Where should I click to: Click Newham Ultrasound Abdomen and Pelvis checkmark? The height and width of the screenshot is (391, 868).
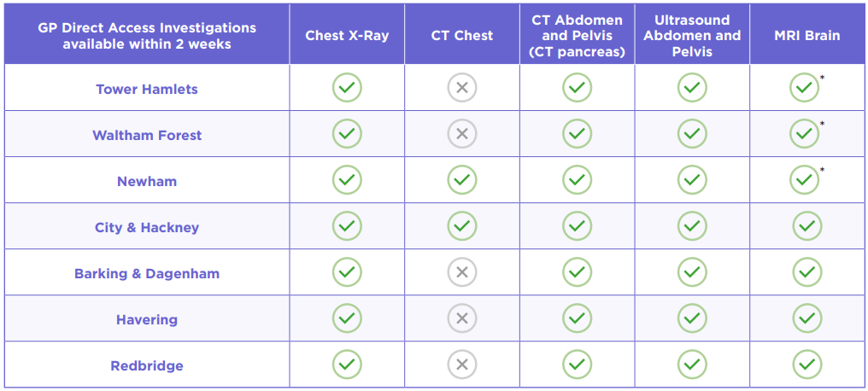tap(692, 179)
